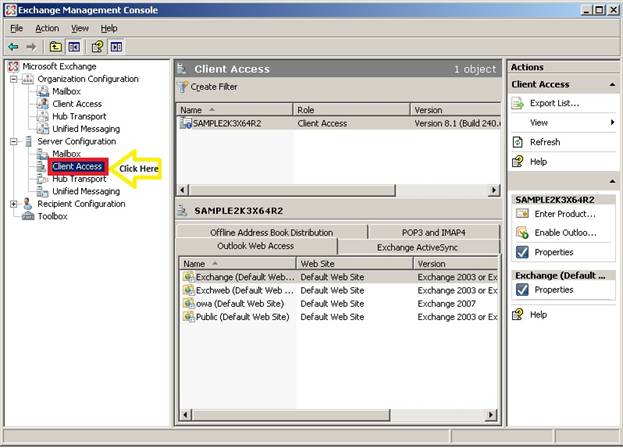Switch to Offline Address Book Distribution tab
The width and height of the screenshot is (623, 448).
point(271,232)
